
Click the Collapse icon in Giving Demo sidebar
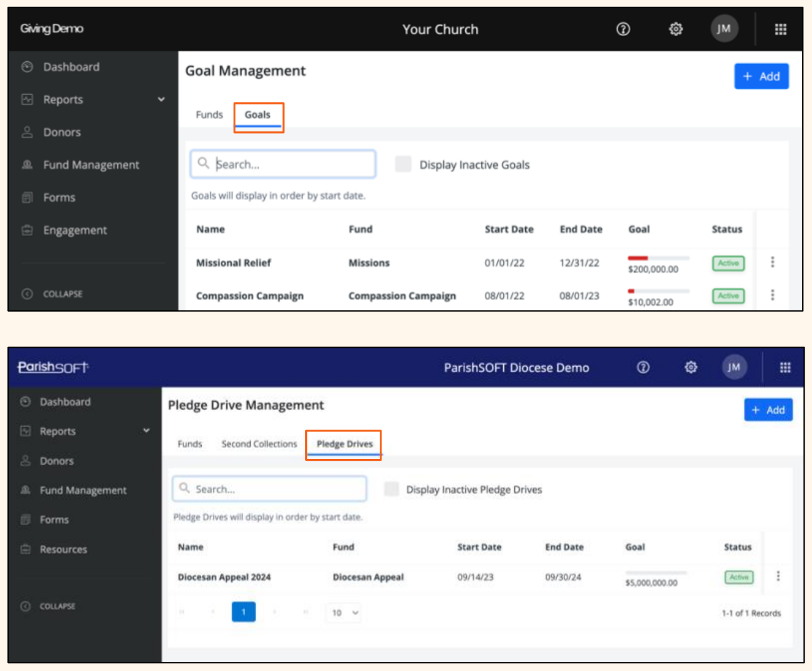27,294
